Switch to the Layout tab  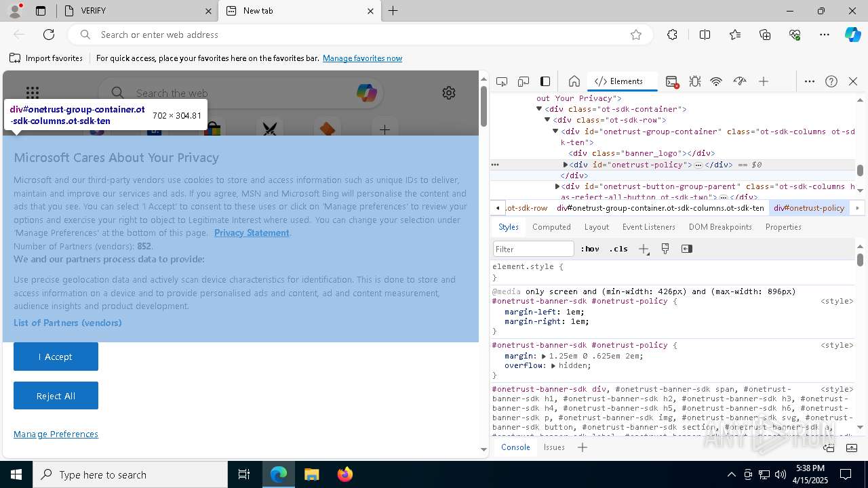click(x=597, y=227)
